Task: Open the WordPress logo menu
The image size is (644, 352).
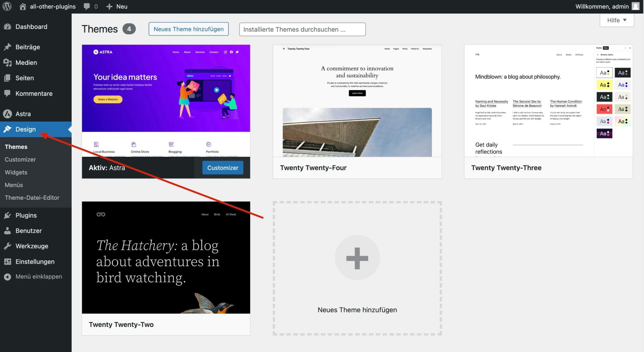Action: coord(6,6)
